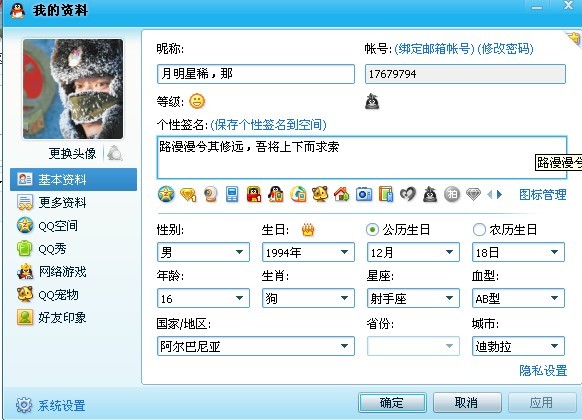Click the QQ penguin logo in title bar
This screenshot has height=420, width=582.
(17, 10)
